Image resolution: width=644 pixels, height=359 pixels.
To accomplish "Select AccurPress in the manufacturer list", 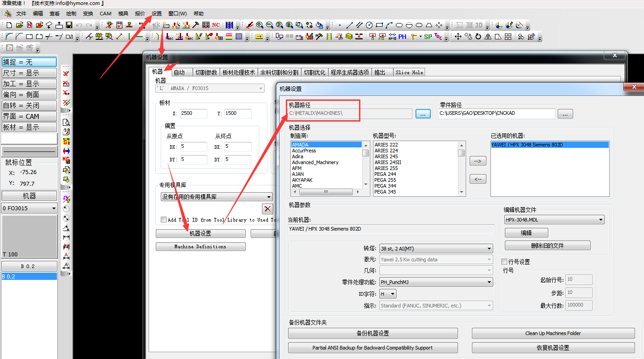I will coord(304,151).
